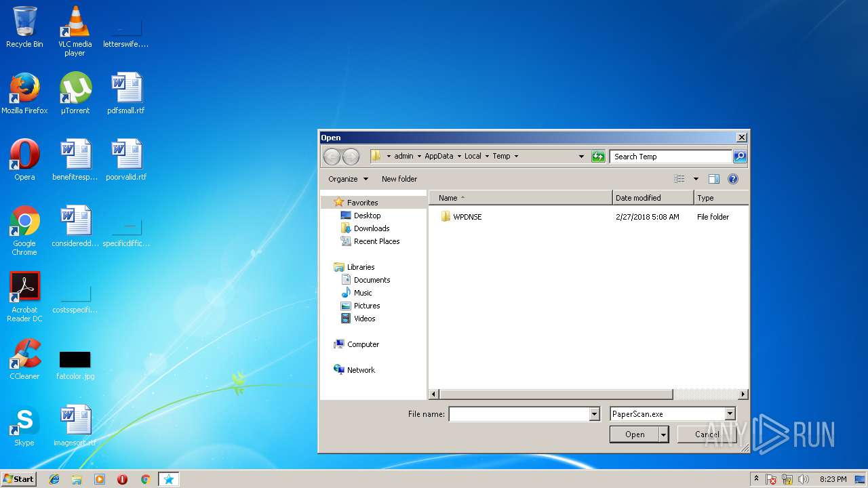Select fatcolor.jpg on desktop

coord(75,365)
